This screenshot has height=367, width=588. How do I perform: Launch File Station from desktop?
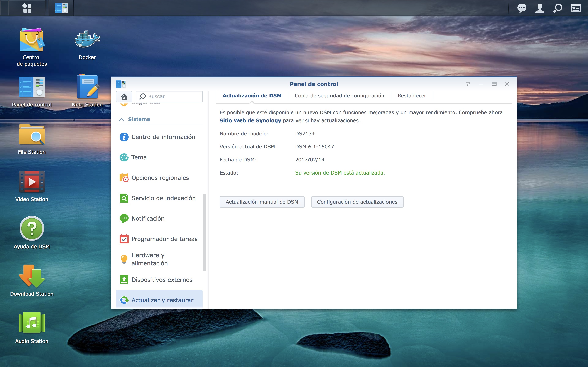32,135
